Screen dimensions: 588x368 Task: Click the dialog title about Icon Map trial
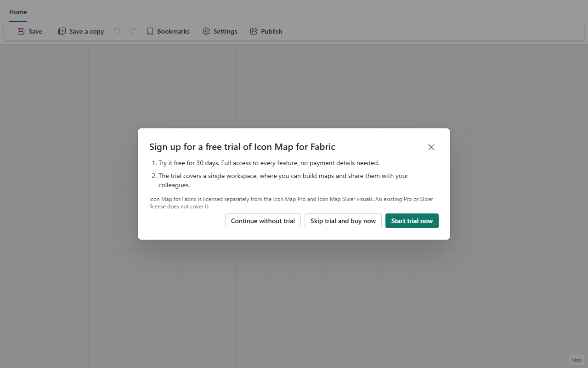coord(242,147)
